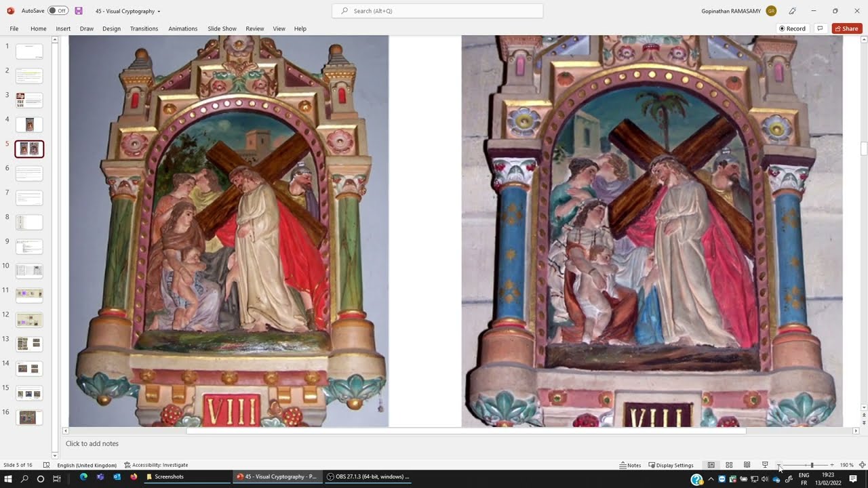Select the Normal view icon
868x488 pixels.
(711, 465)
